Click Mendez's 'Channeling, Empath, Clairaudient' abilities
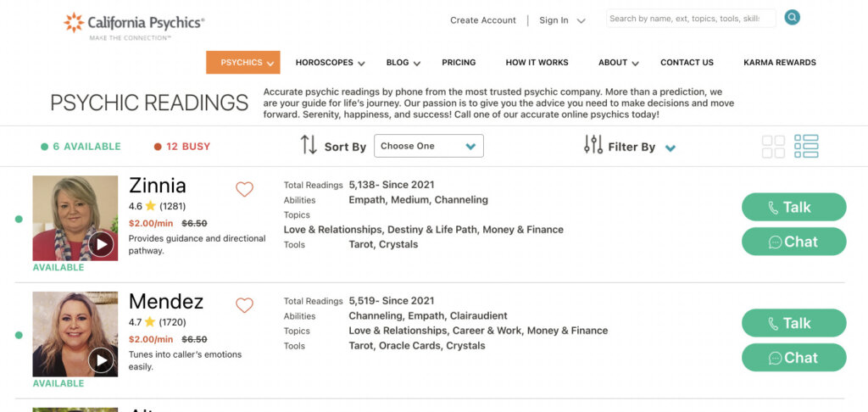Viewport: 868px width, 412px height. tap(428, 315)
